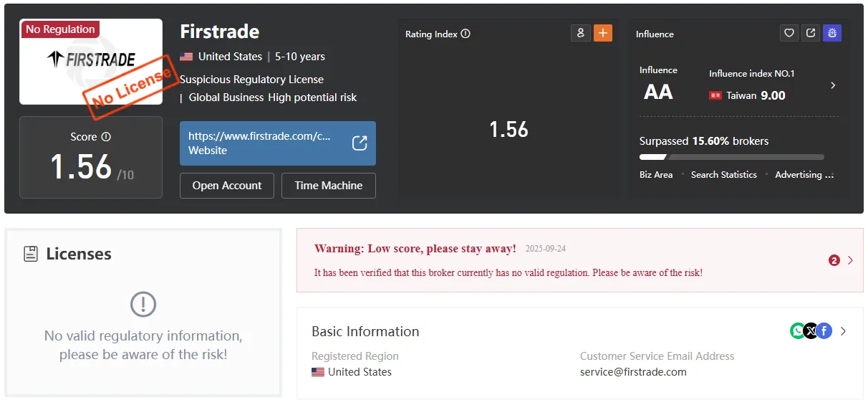Screen dimensions: 868x400
Task: Expand the Influence index chevron arrow
Action: click(833, 85)
